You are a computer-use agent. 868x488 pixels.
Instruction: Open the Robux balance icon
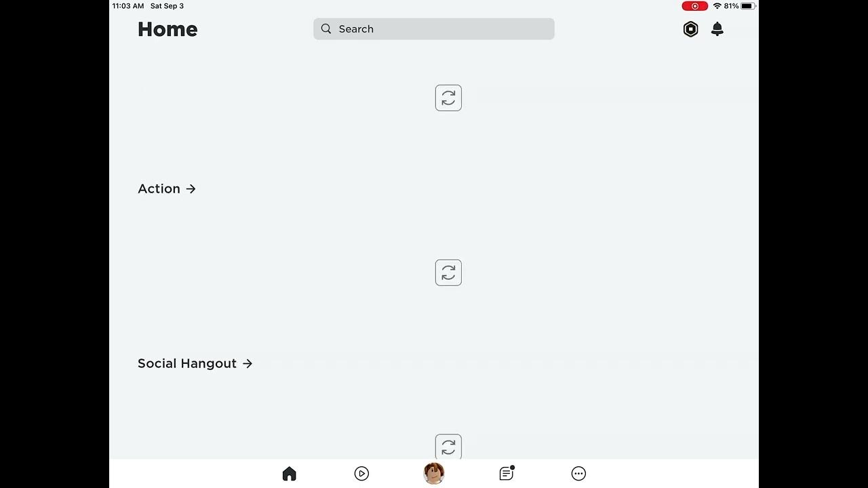[x=690, y=29]
